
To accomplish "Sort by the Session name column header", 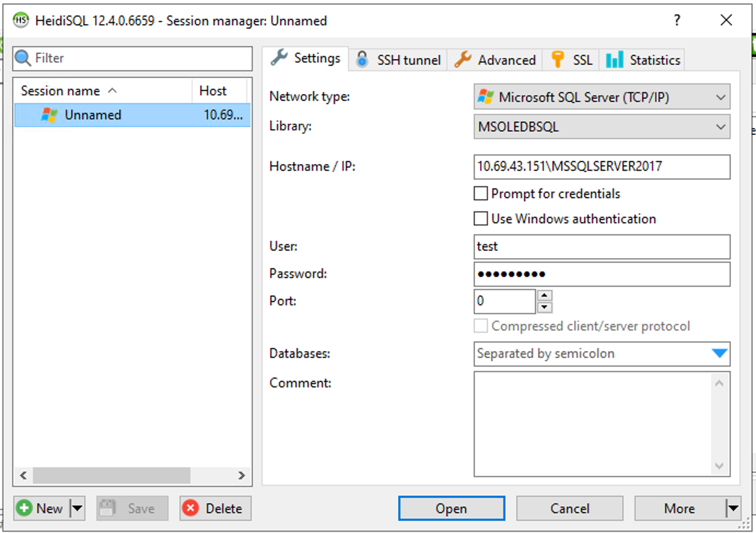I will pyautogui.click(x=60, y=91).
